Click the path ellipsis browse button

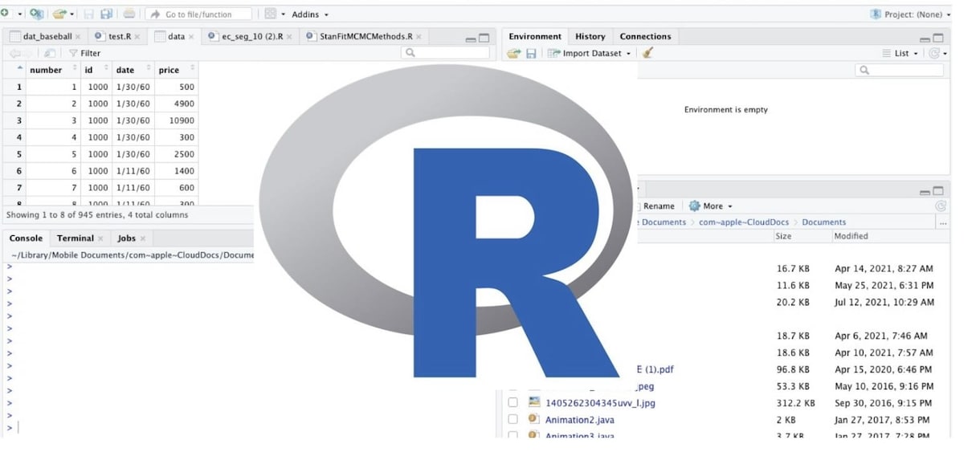[942, 223]
